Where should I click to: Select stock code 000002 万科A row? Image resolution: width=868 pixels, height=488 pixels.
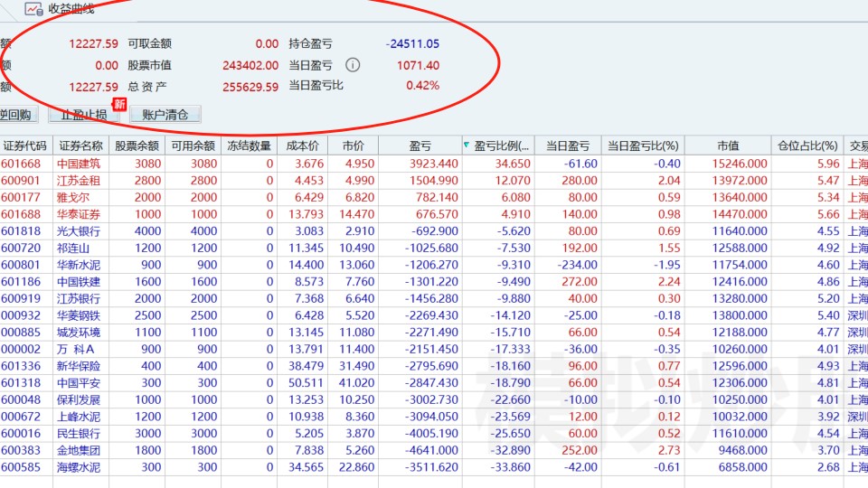434,349
